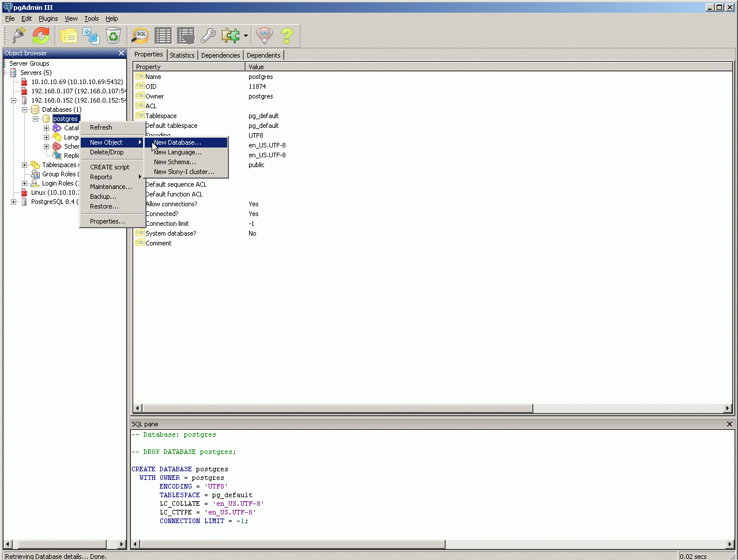Close the Object browser panel

(121, 53)
